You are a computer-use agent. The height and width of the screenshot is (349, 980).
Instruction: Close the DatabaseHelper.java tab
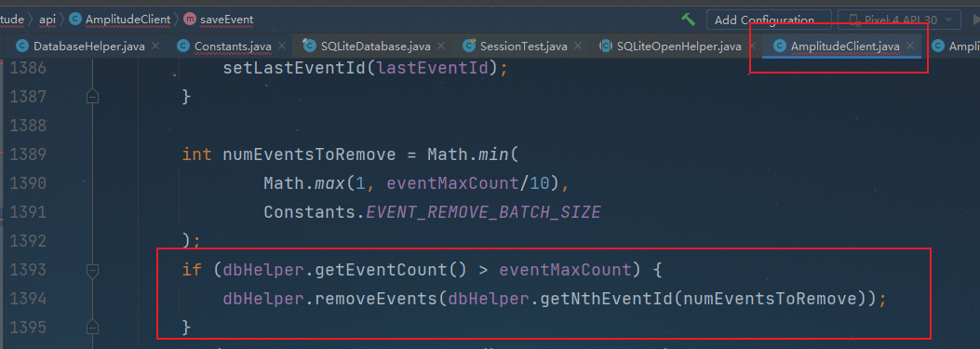click(155, 46)
